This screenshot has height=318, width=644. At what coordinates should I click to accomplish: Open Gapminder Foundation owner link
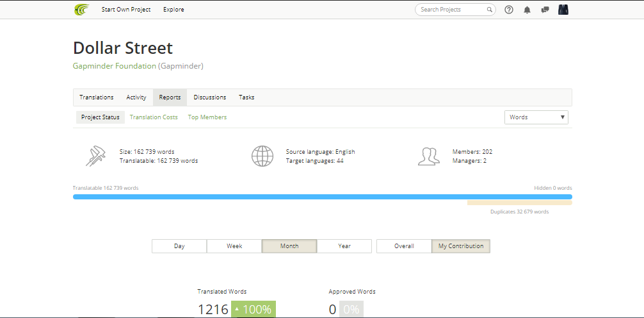point(114,66)
